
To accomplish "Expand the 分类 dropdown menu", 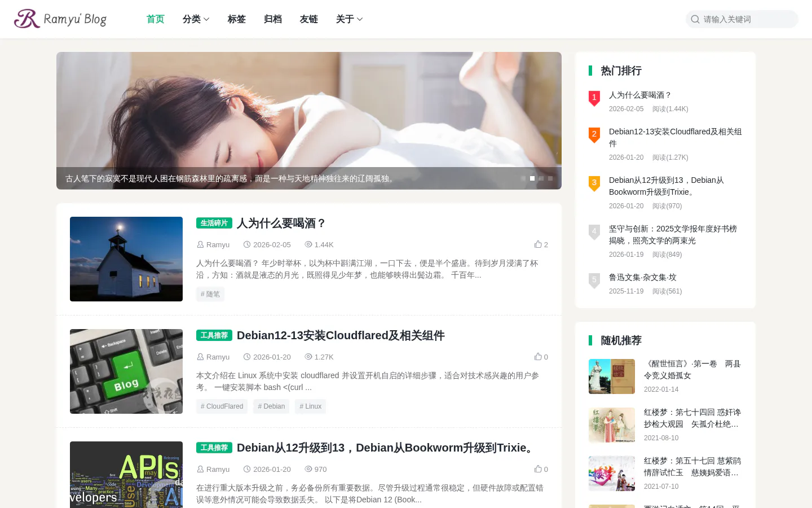I will [x=196, y=19].
